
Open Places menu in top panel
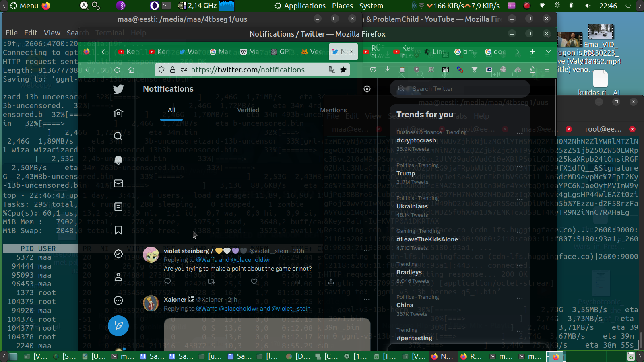343,6
